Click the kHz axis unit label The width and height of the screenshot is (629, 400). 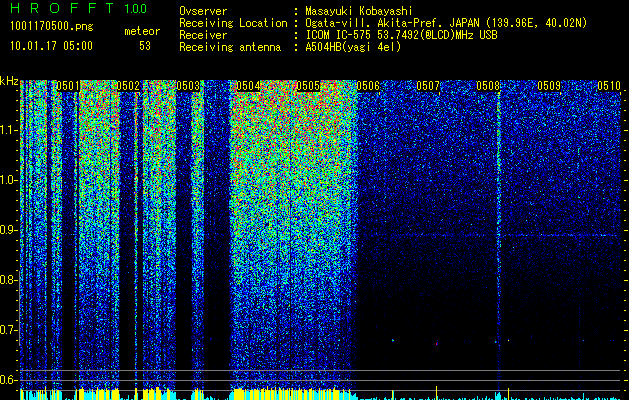9,81
